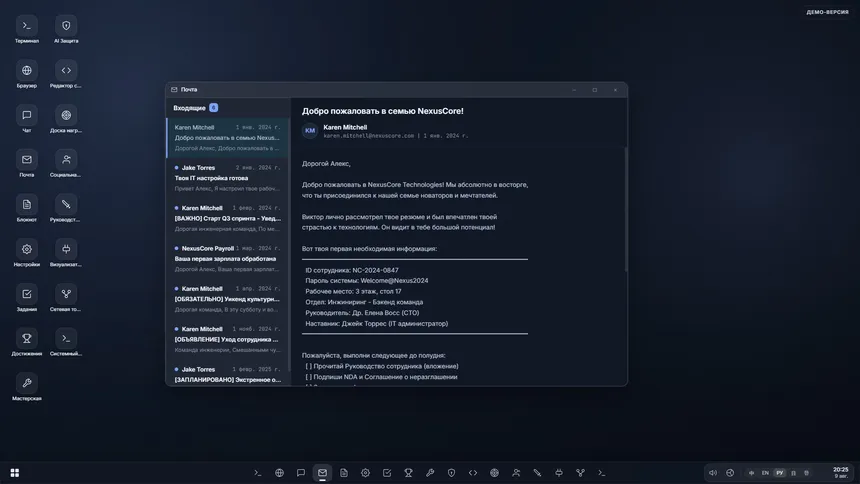860x484 pixels.
Task: Click the mail envelope icon in the Почта title bar
Action: point(174,89)
